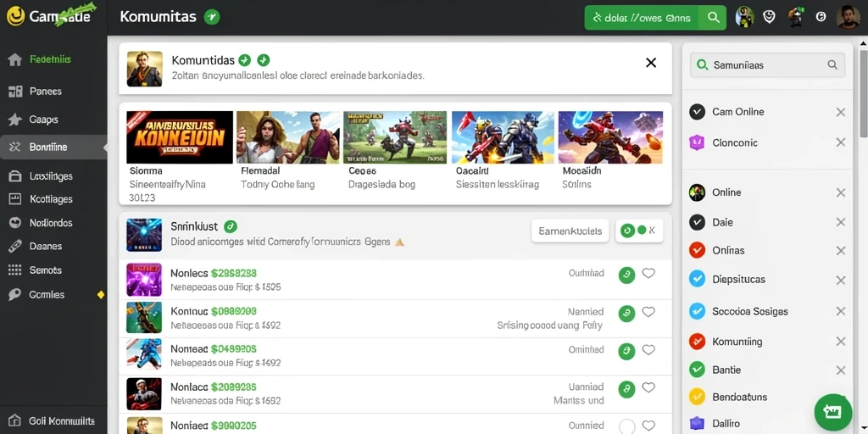Click the search magnifier in the top green bar
868x434 pixels.
click(713, 18)
